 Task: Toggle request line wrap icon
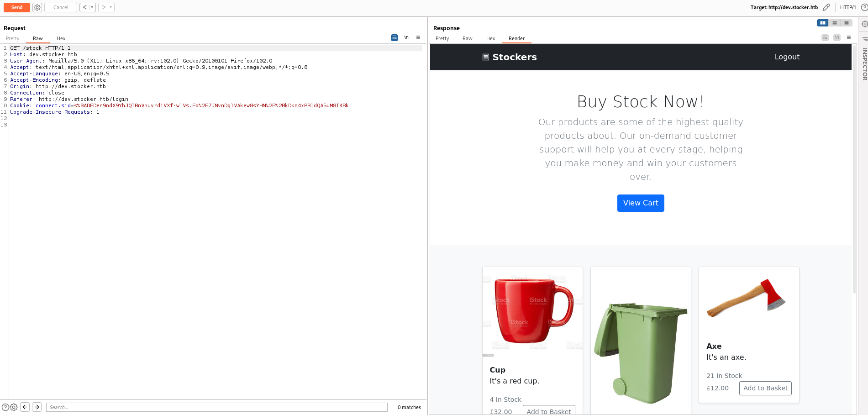click(x=395, y=37)
